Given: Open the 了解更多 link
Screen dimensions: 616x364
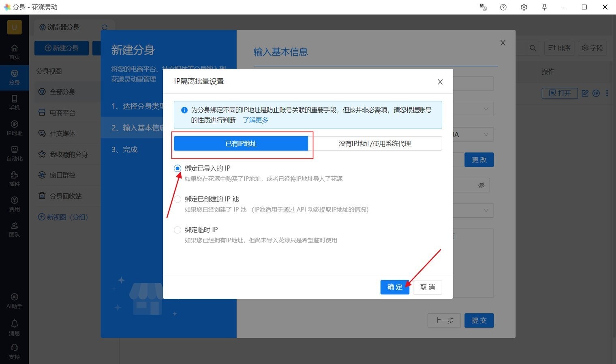Looking at the screenshot, I should [x=255, y=120].
